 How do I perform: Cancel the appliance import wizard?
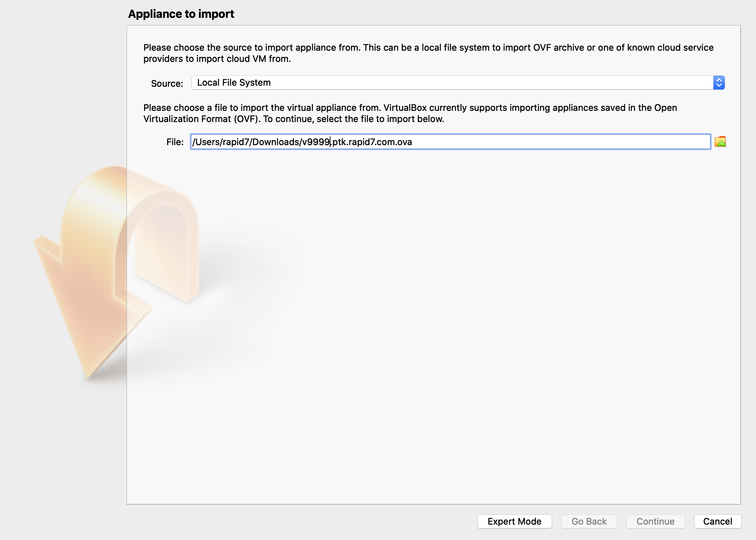tap(717, 521)
